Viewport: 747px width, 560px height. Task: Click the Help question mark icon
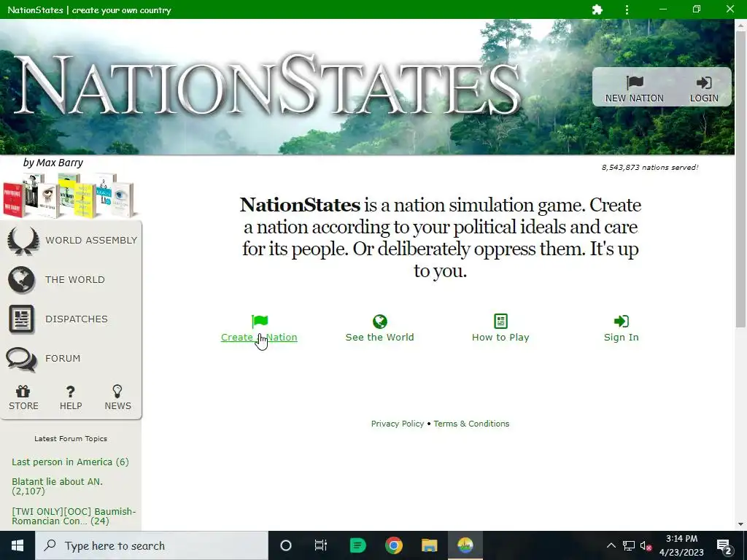click(71, 392)
